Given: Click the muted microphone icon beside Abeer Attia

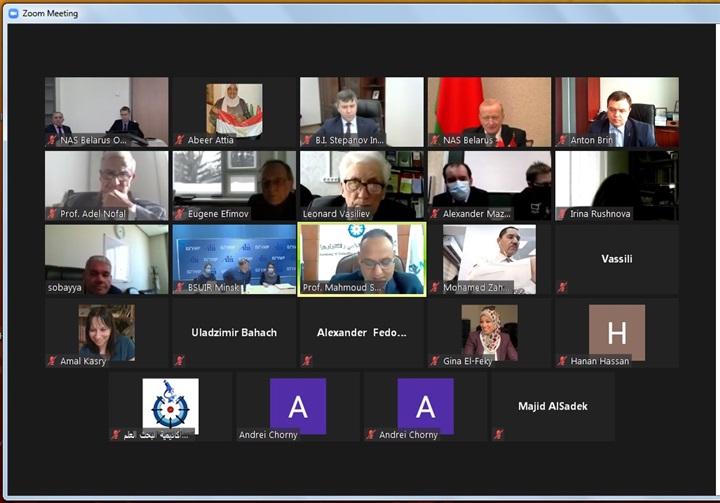Looking at the screenshot, I should pos(180,141).
